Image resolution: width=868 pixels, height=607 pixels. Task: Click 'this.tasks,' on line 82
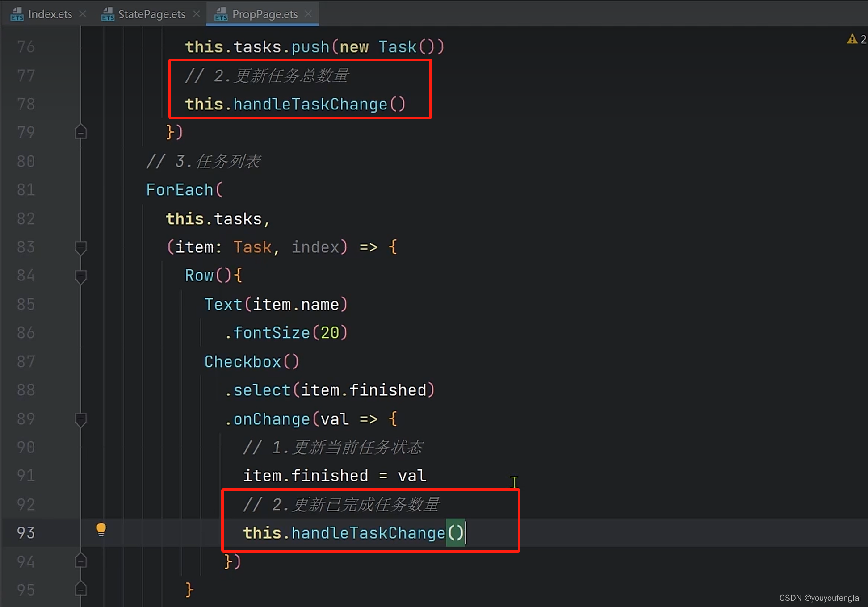218,219
